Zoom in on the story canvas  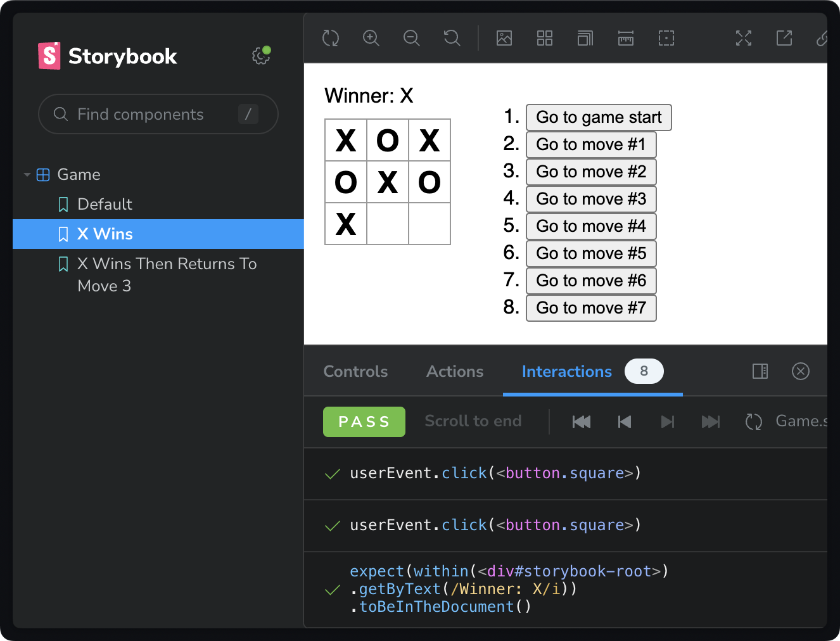tap(371, 38)
